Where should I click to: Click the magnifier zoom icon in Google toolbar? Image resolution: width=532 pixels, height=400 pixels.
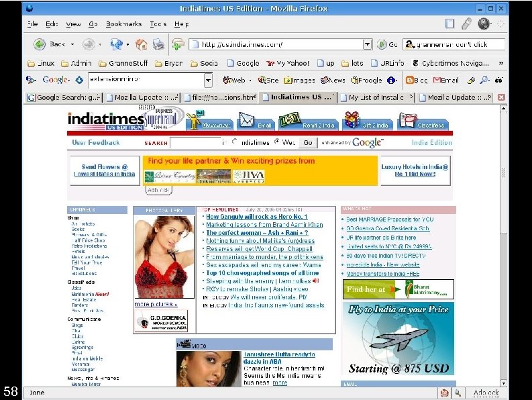pos(484,80)
